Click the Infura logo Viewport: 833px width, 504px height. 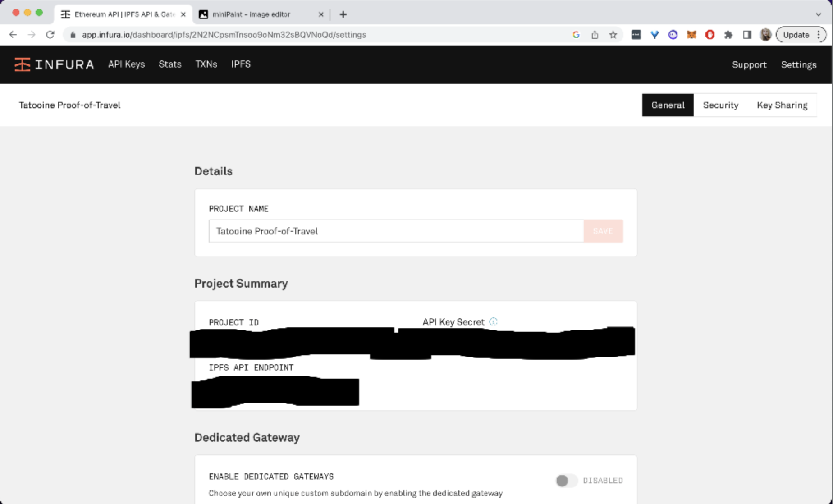54,64
